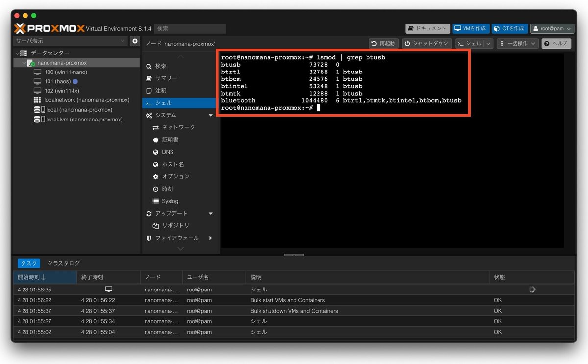This screenshot has width=588, height=364.
Task: Select task started at 4 28 01:55:27
Action: click(294, 321)
